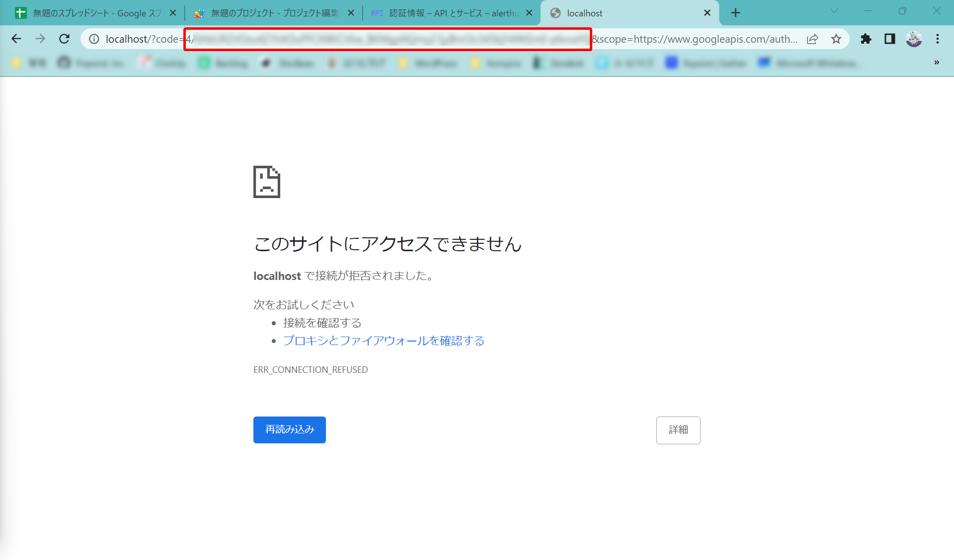This screenshot has width=954, height=560.
Task: Open the 詳細 details button
Action: (x=678, y=430)
